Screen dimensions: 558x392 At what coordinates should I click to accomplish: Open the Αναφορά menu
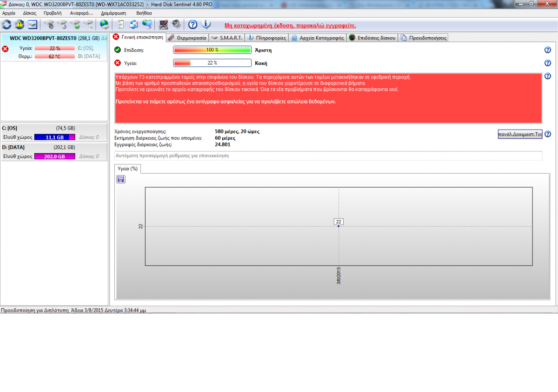coord(81,13)
